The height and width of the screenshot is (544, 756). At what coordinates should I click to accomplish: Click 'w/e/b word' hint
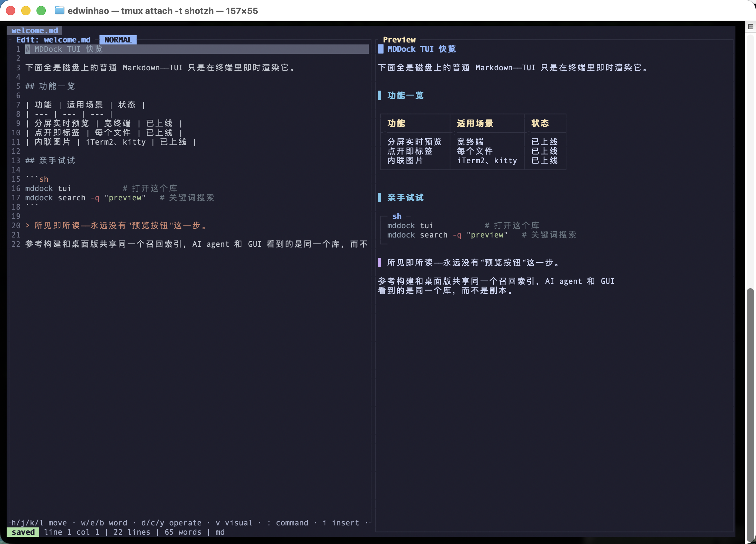(104, 523)
